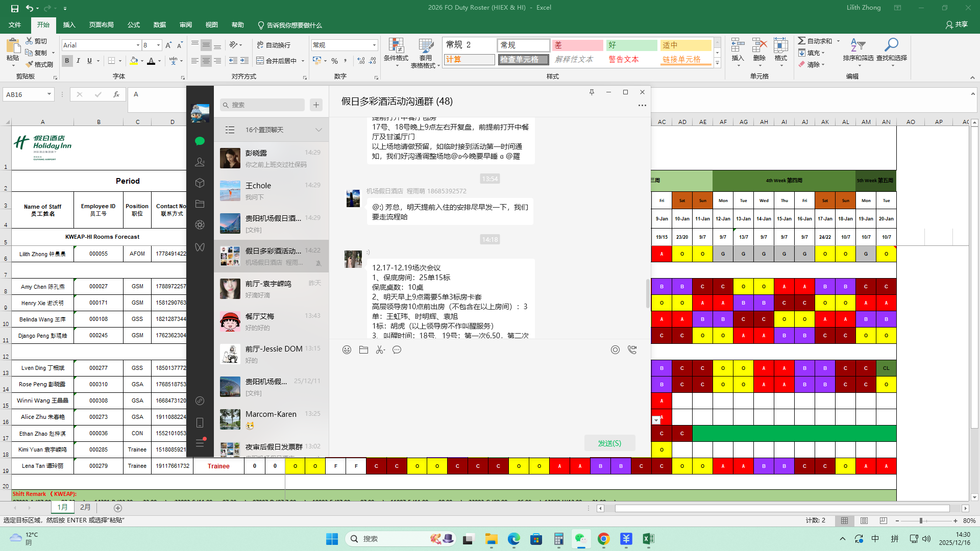The height and width of the screenshot is (551, 980).
Task: Click the Excel zoom slider handle
Action: 921,520
